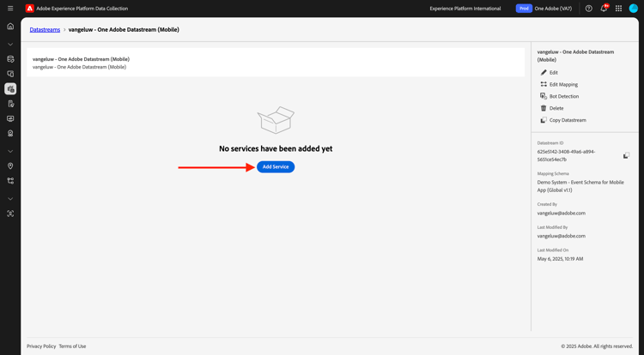Open the document-with-checkmark sidebar icon

(x=10, y=104)
